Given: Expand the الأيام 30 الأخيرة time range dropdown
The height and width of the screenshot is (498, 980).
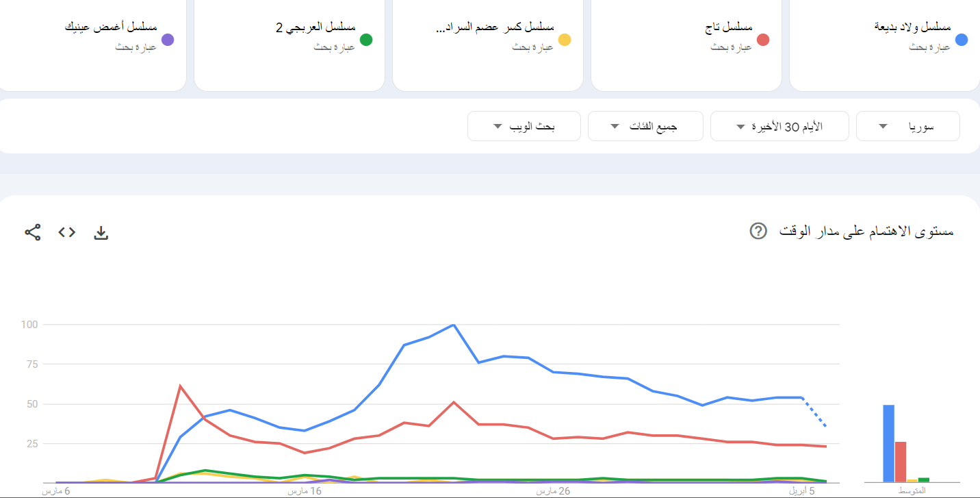Looking at the screenshot, I should point(779,127).
